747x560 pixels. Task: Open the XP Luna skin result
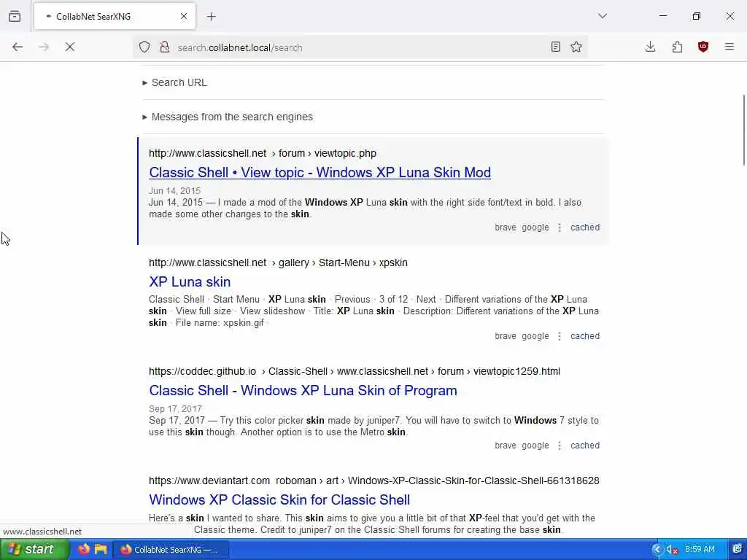pos(190,282)
